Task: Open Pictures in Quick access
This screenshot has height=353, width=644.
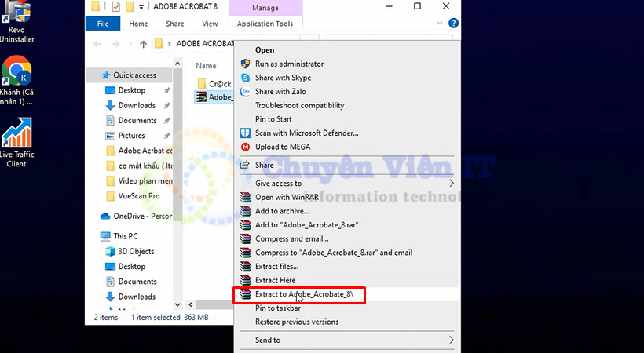Action: click(x=131, y=136)
